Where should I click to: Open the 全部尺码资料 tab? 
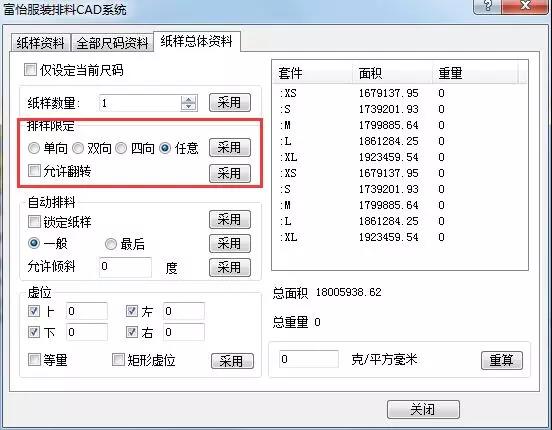tap(112, 43)
